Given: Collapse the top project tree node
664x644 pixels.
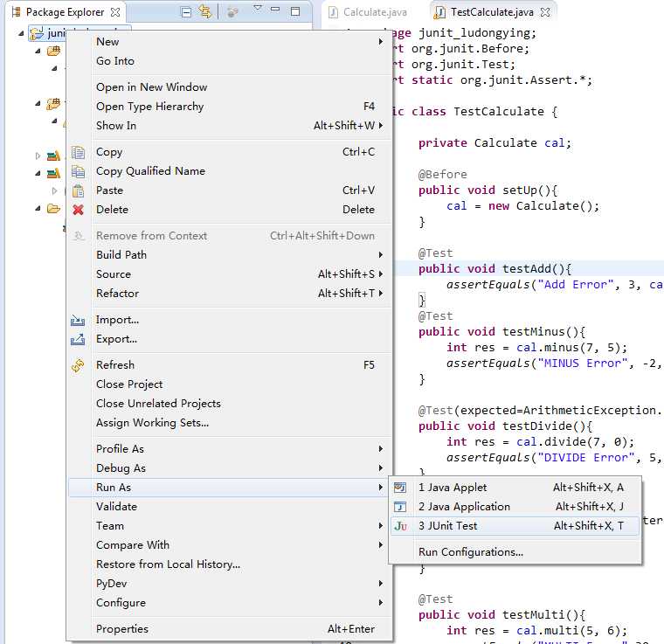Looking at the screenshot, I should tap(21, 33).
